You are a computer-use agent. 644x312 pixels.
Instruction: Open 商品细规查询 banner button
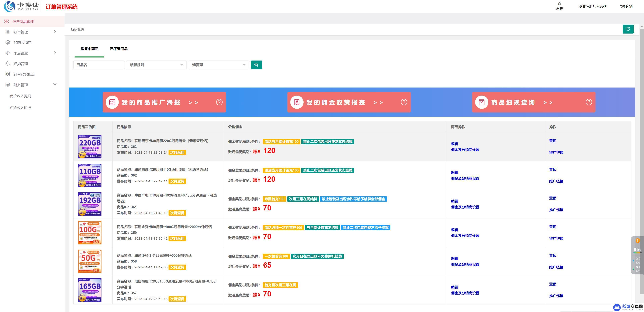[534, 102]
